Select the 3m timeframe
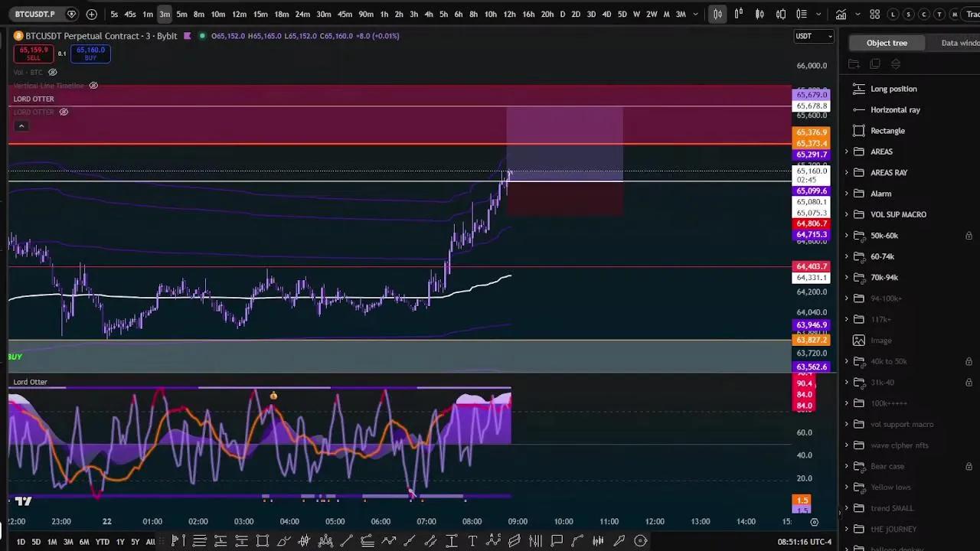This screenshot has height=551, width=980. point(165,14)
